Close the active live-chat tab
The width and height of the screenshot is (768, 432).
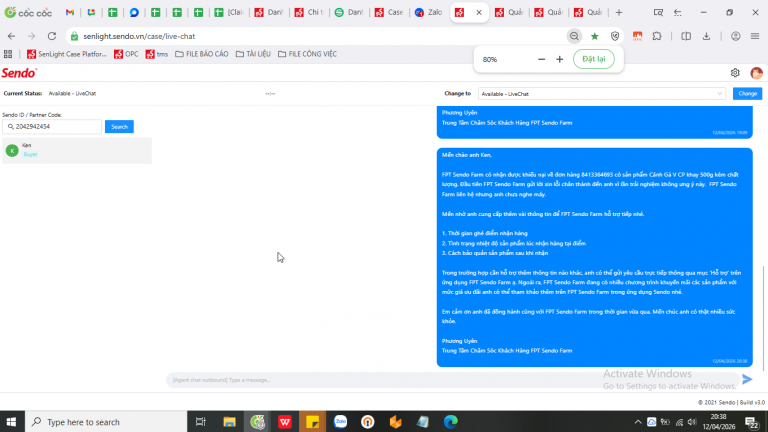479,13
